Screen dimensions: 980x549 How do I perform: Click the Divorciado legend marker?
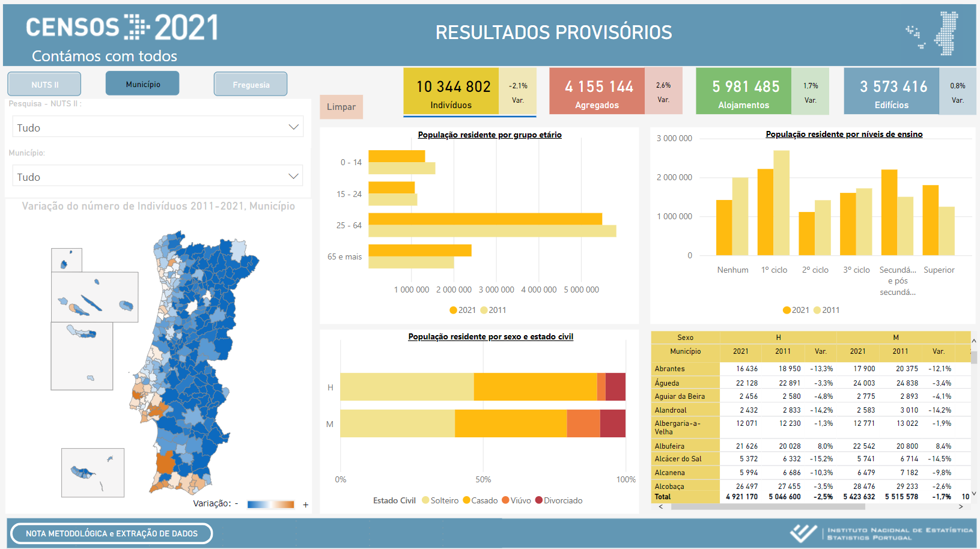(539, 500)
